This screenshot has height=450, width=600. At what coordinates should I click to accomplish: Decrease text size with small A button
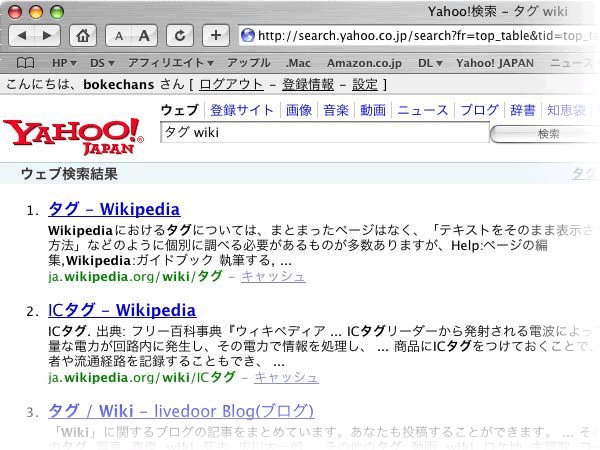click(x=119, y=36)
